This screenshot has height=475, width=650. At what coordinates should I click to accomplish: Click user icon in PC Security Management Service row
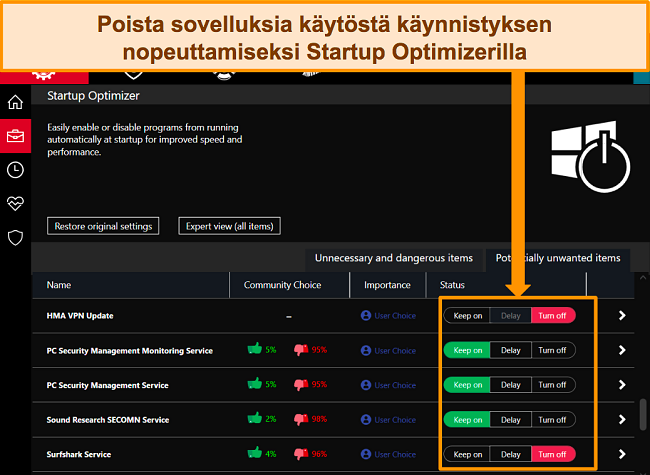[366, 385]
